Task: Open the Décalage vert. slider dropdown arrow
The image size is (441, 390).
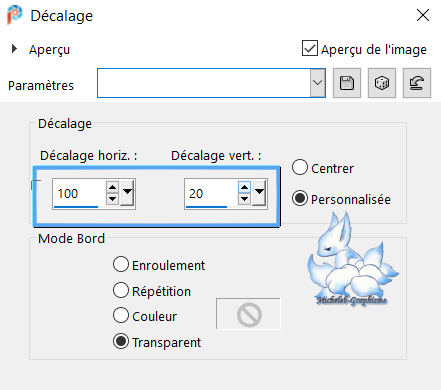Action: click(x=259, y=193)
